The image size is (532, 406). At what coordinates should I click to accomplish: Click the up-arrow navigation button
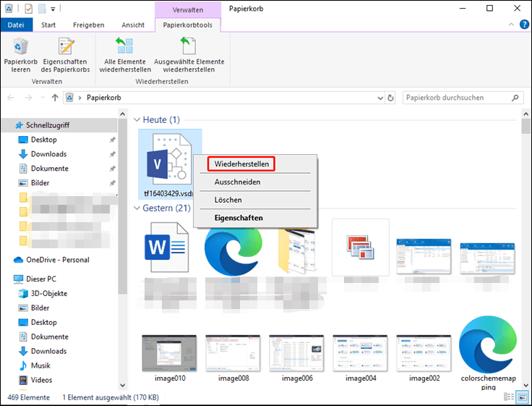[54, 98]
